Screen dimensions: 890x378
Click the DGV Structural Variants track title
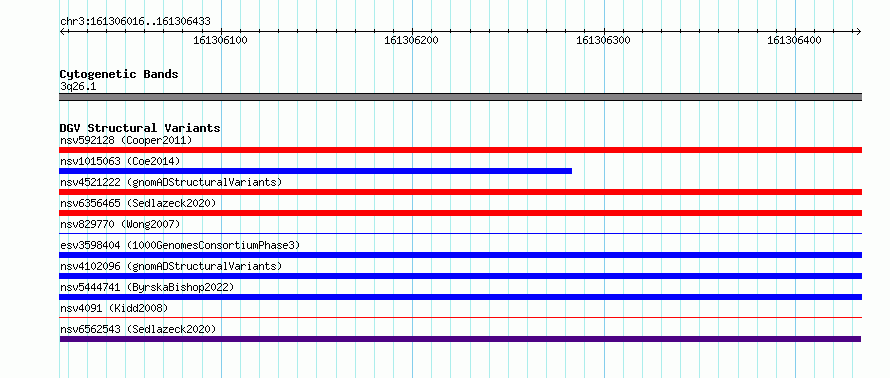pyautogui.click(x=140, y=128)
